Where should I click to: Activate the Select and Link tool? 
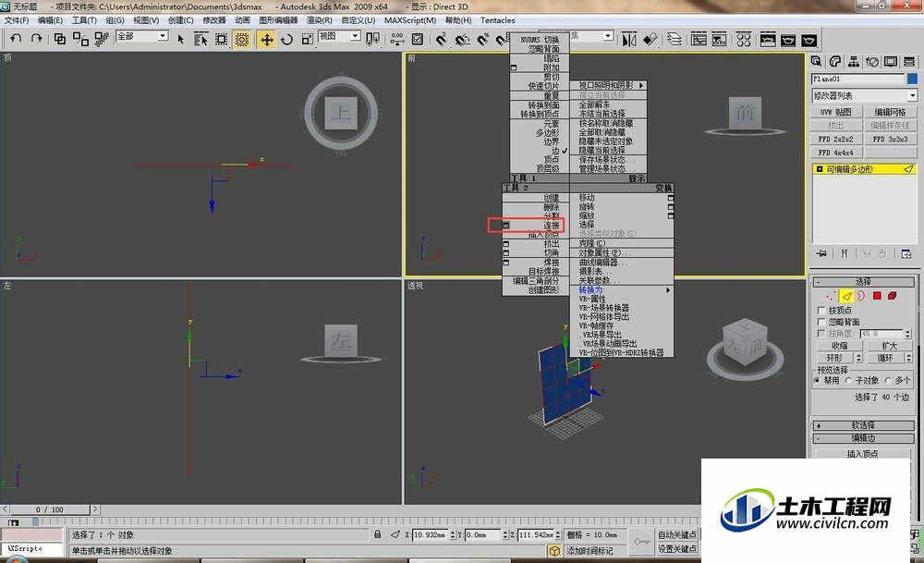tap(59, 39)
